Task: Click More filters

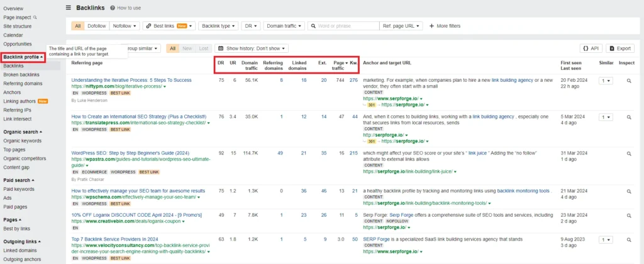Action: pos(445,26)
